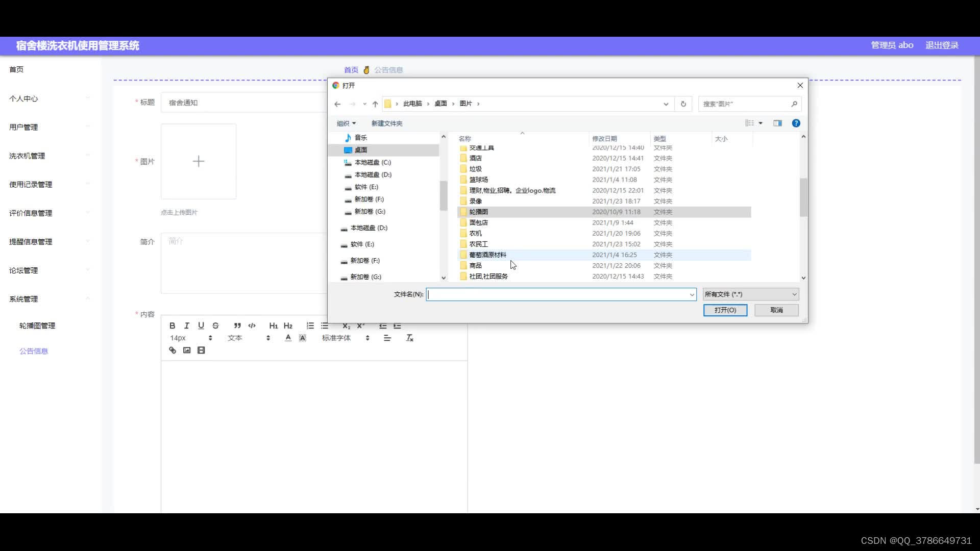Insert a hyperlink in the editor

173,350
